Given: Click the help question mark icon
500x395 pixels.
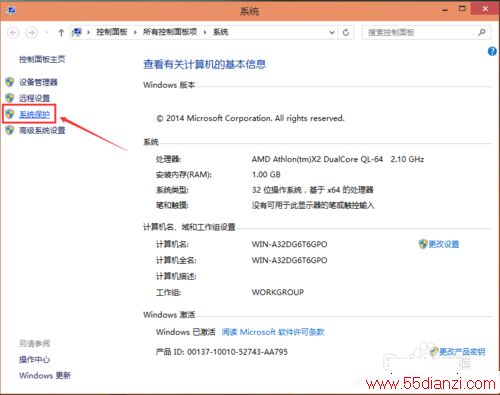Looking at the screenshot, I should [492, 51].
